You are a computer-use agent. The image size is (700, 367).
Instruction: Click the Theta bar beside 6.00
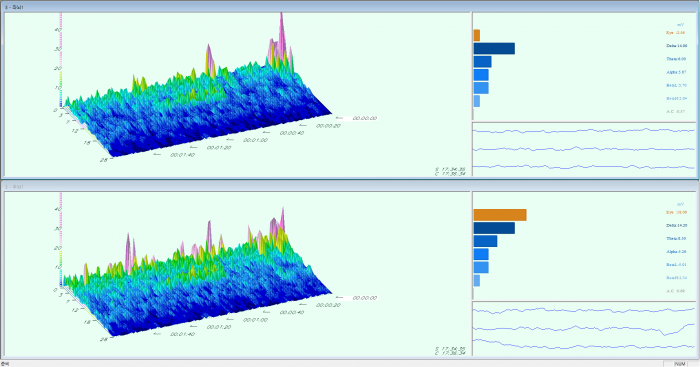(483, 62)
